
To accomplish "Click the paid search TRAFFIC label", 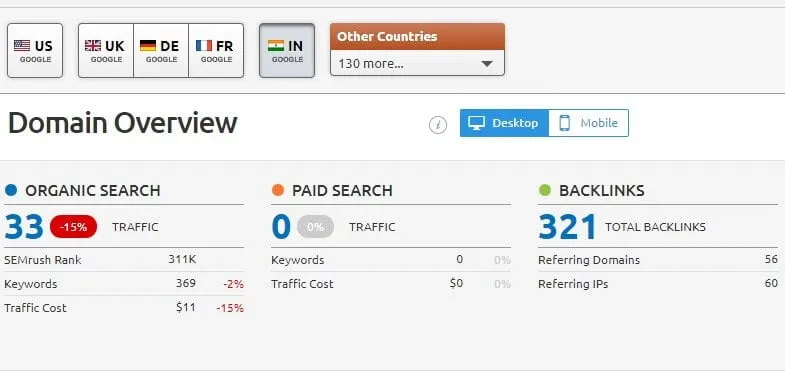I will point(372,227).
